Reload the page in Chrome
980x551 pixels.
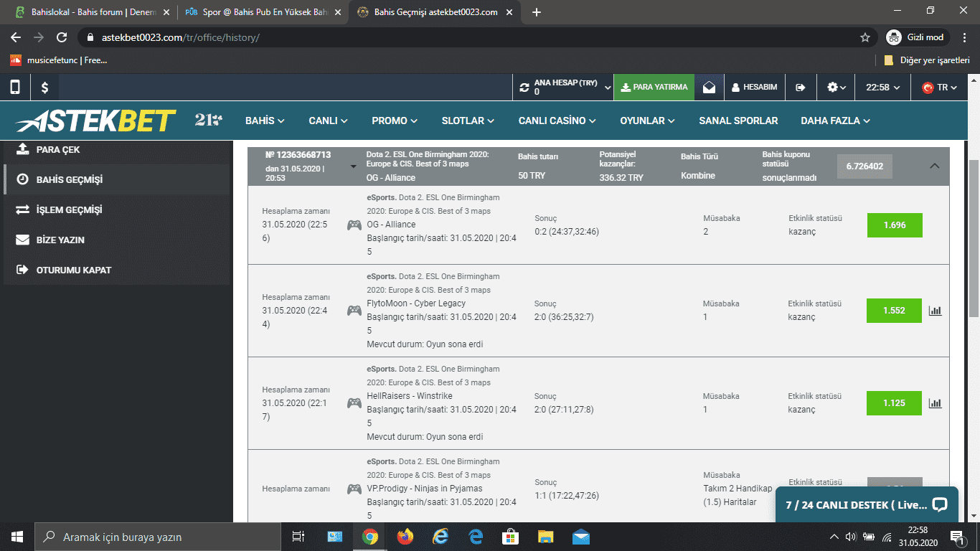coord(62,37)
